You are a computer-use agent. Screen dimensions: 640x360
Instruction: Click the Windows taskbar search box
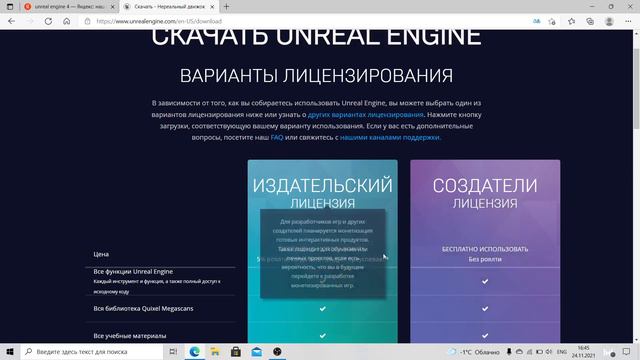point(92,351)
